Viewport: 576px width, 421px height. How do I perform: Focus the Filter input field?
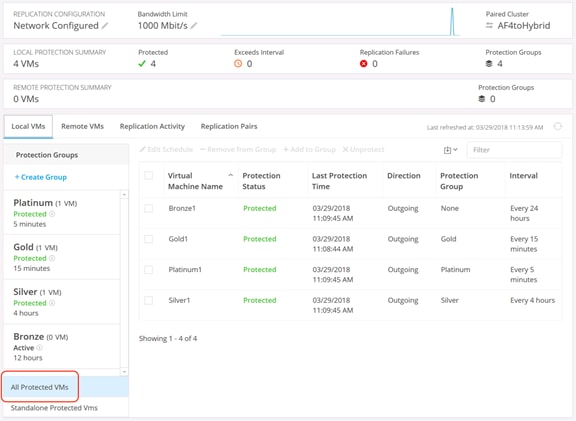[x=514, y=150]
